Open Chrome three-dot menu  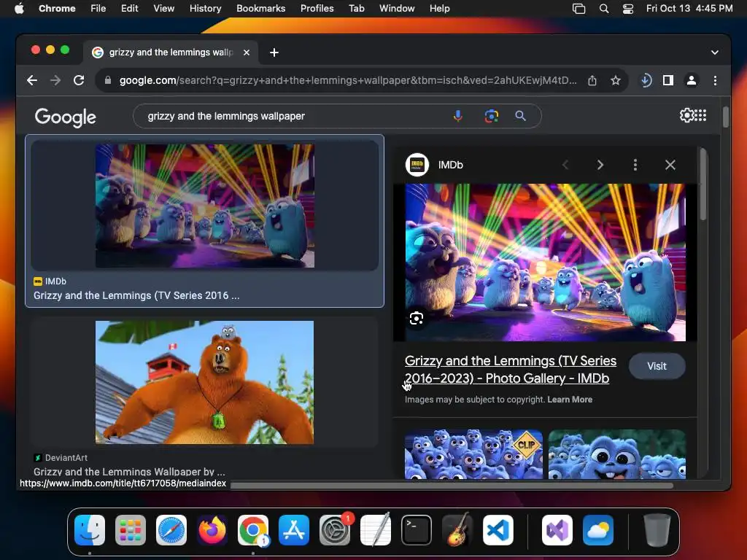pyautogui.click(x=715, y=80)
